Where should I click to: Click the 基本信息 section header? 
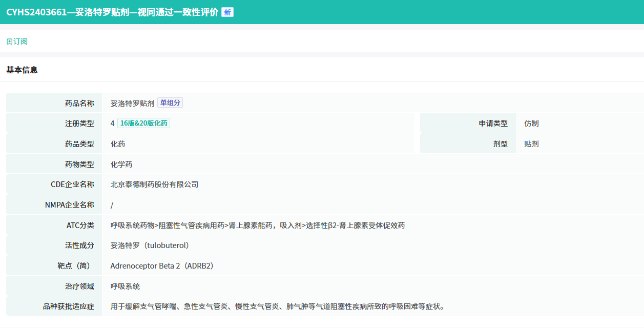pos(22,70)
